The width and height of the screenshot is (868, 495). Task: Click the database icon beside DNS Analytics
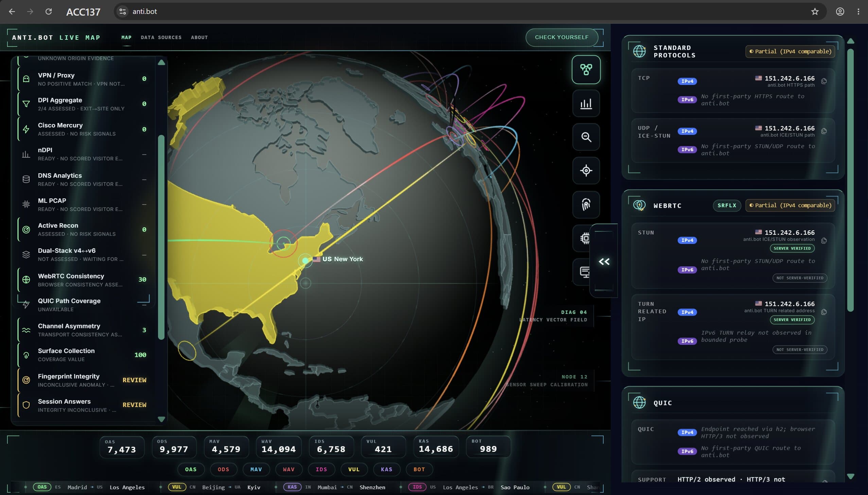(x=26, y=179)
